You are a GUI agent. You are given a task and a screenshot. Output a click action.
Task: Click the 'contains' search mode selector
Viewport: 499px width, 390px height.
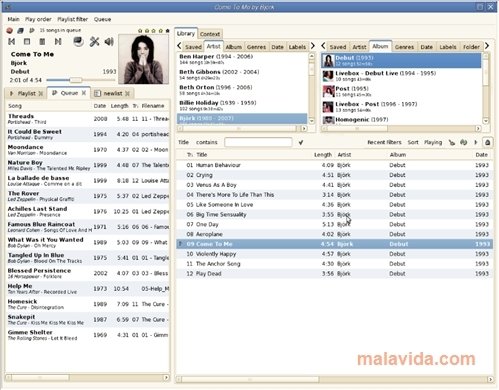point(207,142)
